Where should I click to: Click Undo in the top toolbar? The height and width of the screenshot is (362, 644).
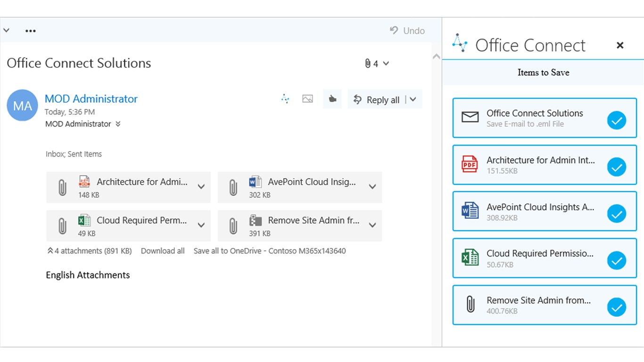407,31
